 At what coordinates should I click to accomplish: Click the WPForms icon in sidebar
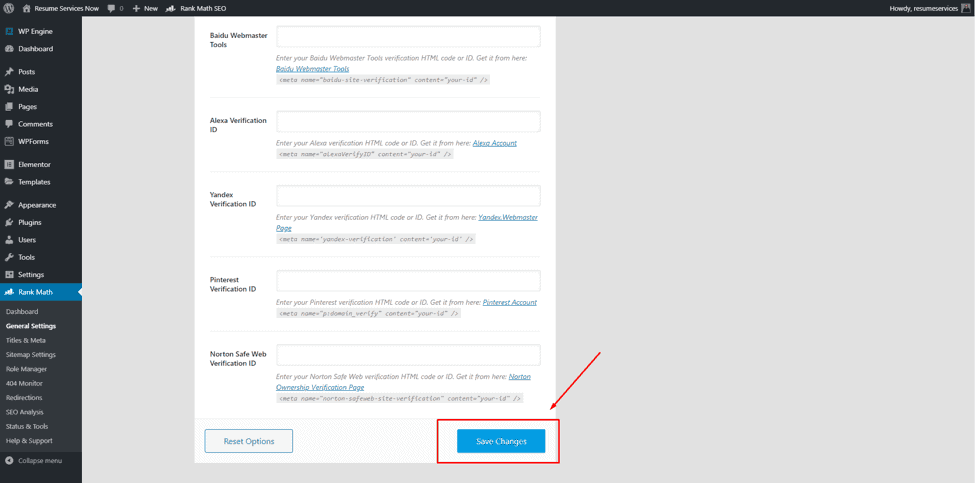click(x=9, y=141)
